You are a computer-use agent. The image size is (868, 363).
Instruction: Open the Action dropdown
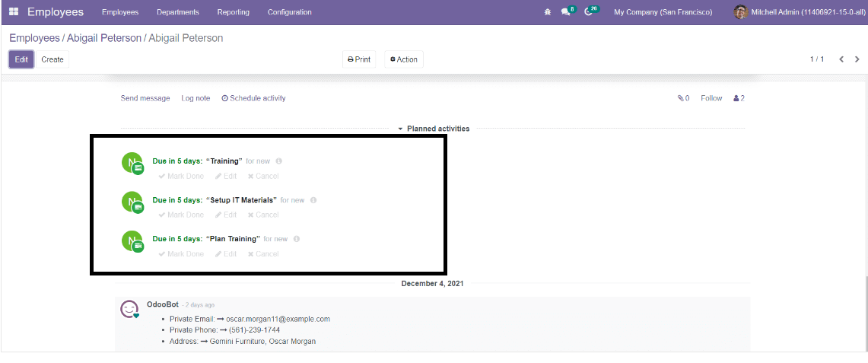point(403,59)
